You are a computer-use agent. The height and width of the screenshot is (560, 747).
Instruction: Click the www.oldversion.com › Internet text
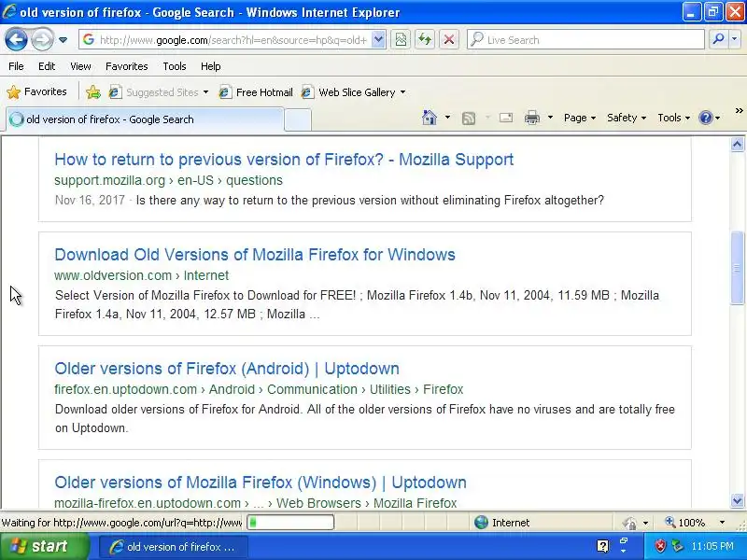click(142, 275)
